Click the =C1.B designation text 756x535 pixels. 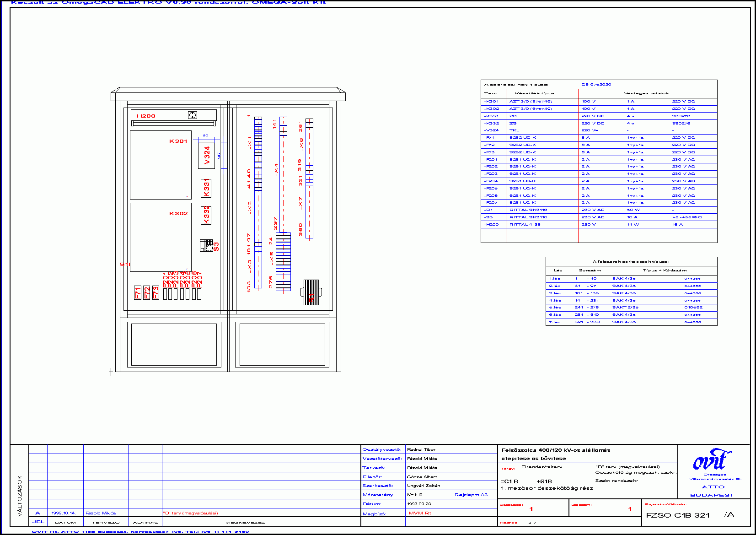point(509,481)
